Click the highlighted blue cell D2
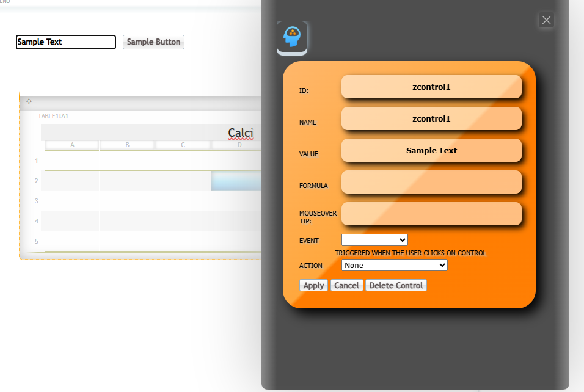The height and width of the screenshot is (392, 584). (236, 181)
